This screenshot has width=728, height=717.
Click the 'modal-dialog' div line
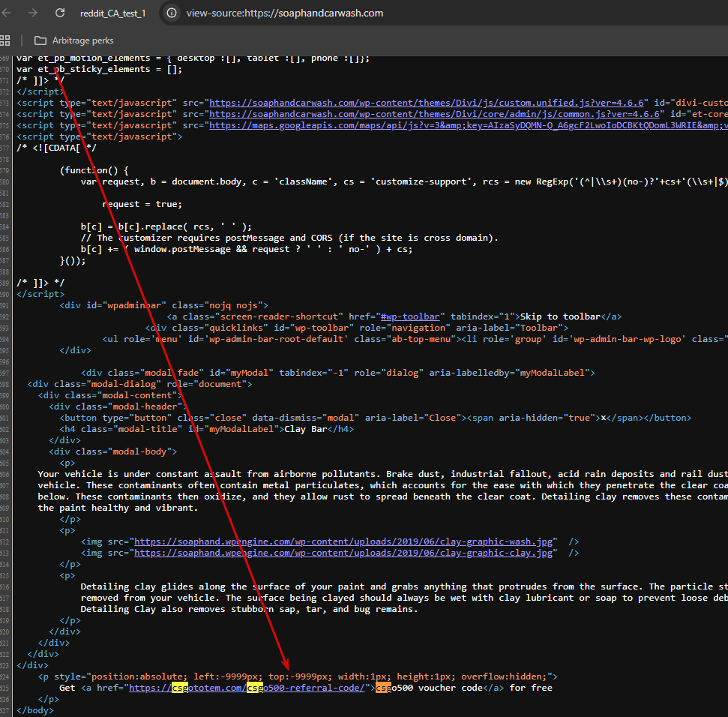tap(139, 384)
